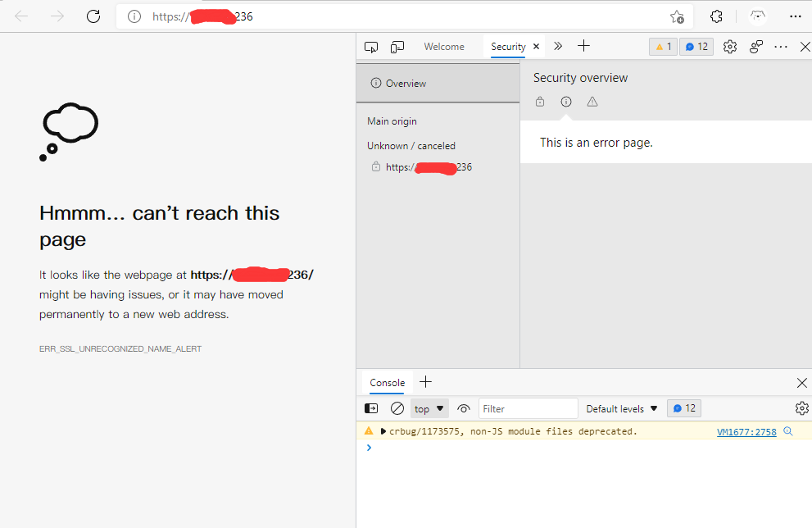Toggle device emulation mode
This screenshot has height=528, width=812.
coord(397,47)
